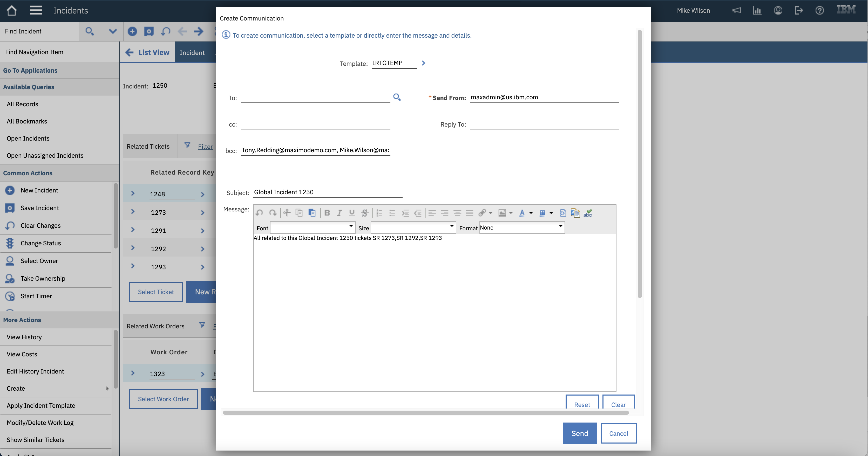Click the strikethrough formatting icon
This screenshot has width=868, height=456.
pyautogui.click(x=364, y=213)
